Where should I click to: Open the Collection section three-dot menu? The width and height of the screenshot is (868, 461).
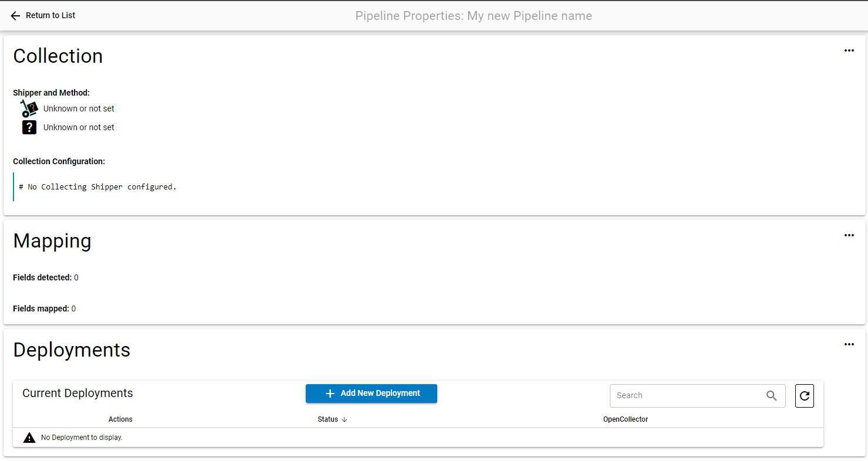pyautogui.click(x=849, y=50)
